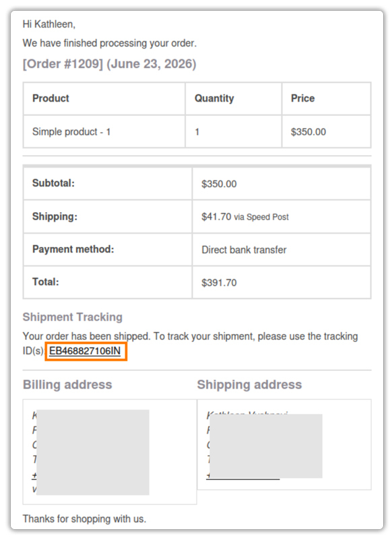Select the Price column header
This screenshot has width=392, height=538.
coord(302,98)
